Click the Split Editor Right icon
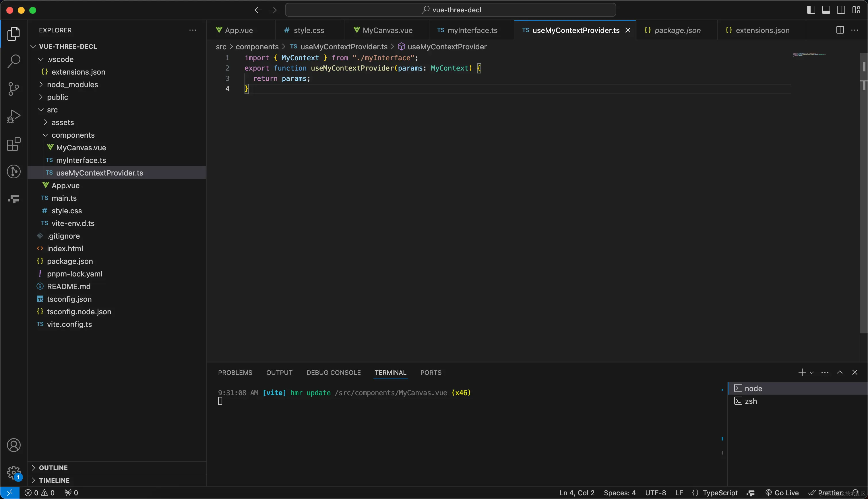This screenshot has height=499, width=868. 840,30
